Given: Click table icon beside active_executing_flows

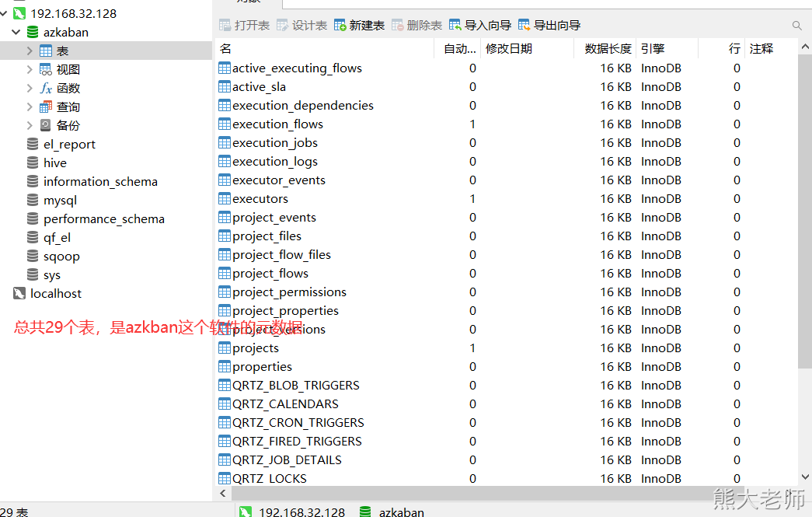Looking at the screenshot, I should [225, 68].
